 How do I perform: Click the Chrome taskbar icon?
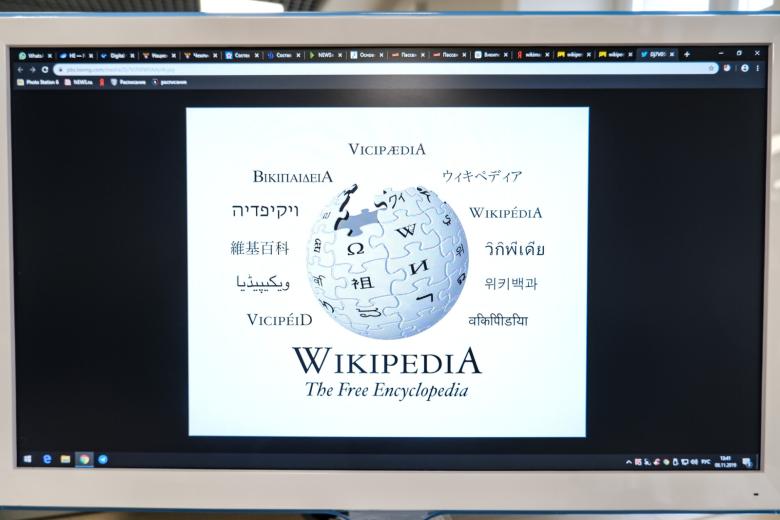(84, 459)
